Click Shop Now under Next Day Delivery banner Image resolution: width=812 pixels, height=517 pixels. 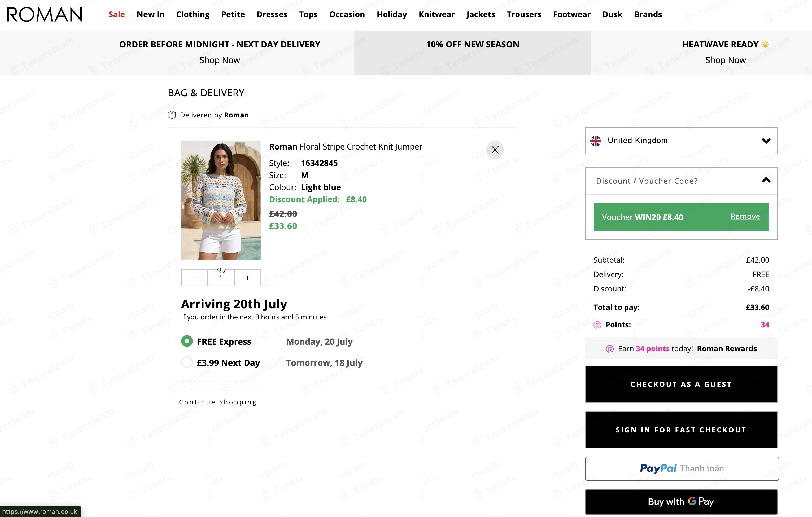pyautogui.click(x=220, y=60)
